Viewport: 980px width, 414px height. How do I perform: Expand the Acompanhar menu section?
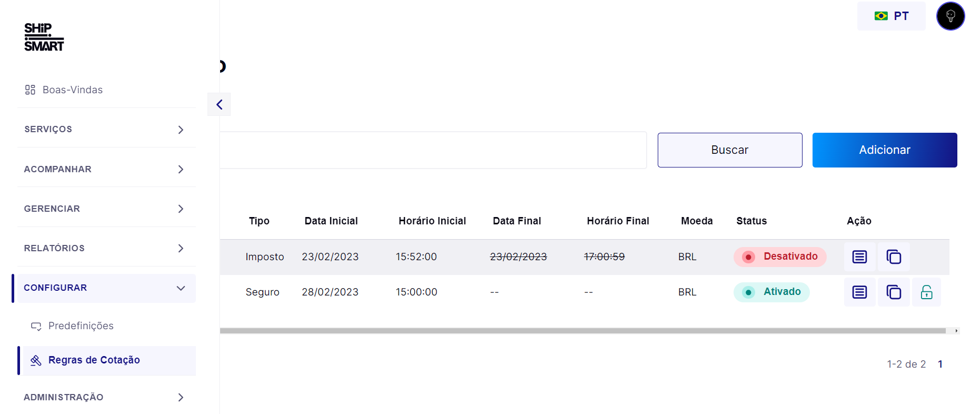pyautogui.click(x=106, y=169)
